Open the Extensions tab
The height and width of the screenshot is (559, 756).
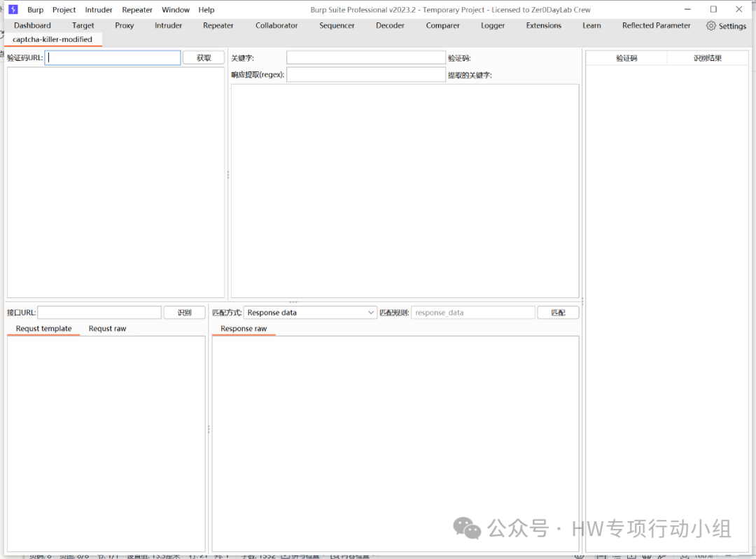(544, 26)
